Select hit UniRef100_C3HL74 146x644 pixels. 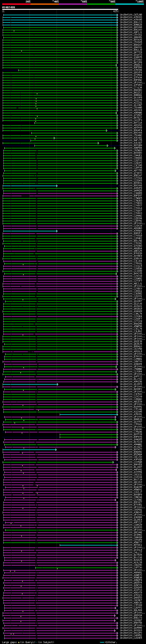131,314
